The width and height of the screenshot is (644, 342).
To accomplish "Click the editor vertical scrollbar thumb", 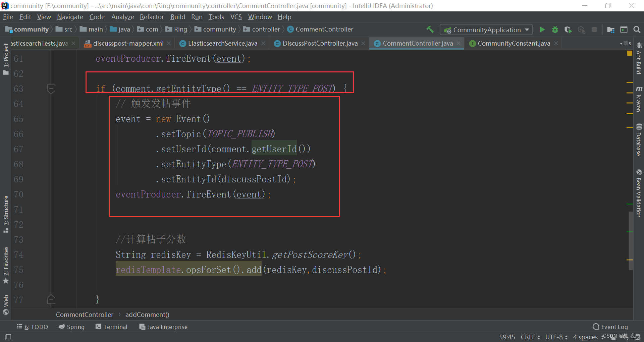I will pos(631,241).
